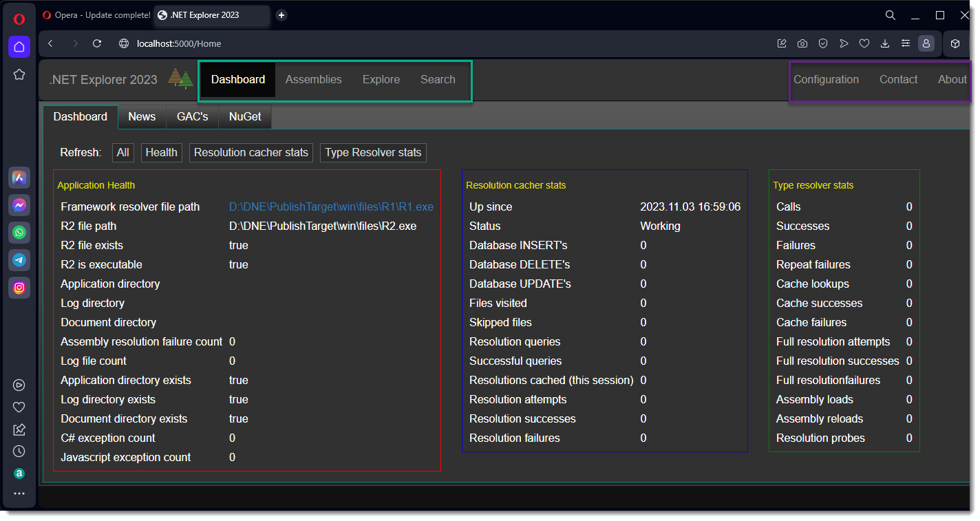Open sidebar three-dots setup menu
The image size is (980, 521).
tap(19, 493)
